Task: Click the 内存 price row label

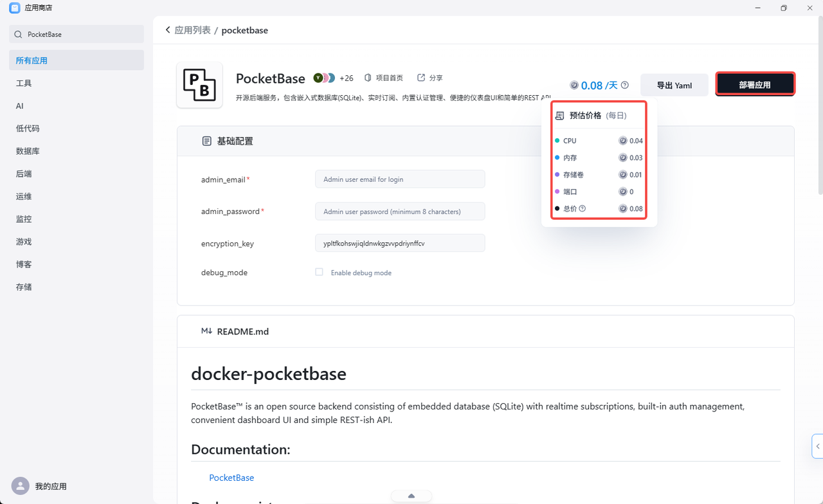Action: tap(570, 157)
